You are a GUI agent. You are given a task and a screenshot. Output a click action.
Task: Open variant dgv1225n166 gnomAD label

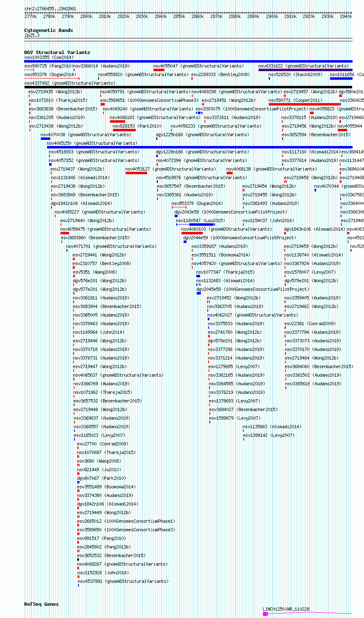(202, 135)
